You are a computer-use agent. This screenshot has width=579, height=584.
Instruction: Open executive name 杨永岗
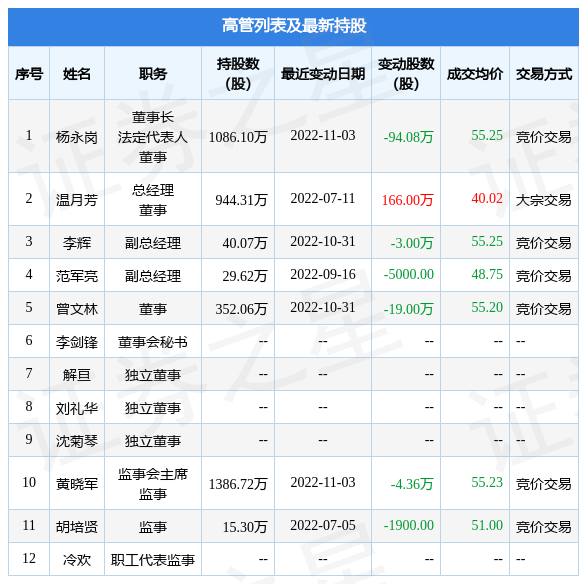point(77,137)
